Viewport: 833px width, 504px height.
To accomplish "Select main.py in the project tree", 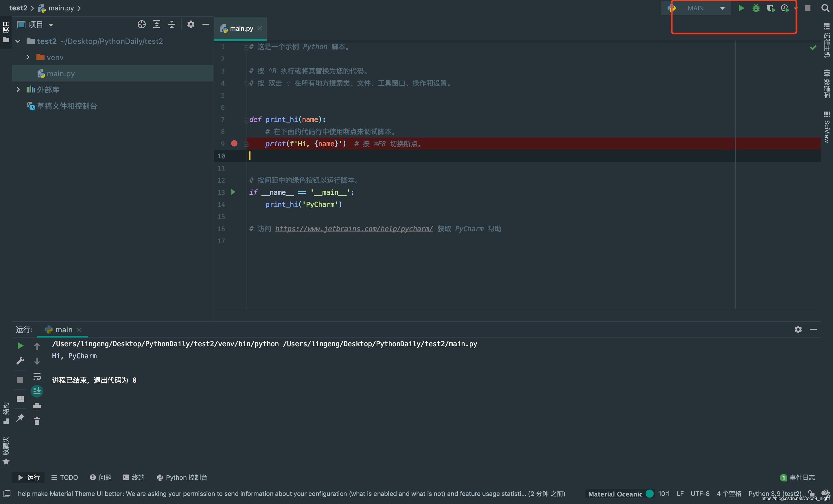I will tap(113, 73).
